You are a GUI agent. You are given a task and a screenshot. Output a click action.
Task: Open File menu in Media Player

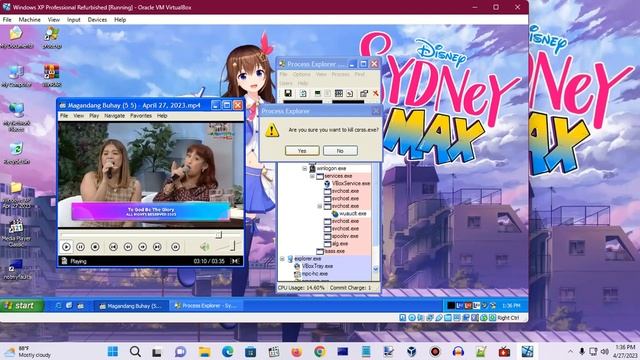click(64, 116)
